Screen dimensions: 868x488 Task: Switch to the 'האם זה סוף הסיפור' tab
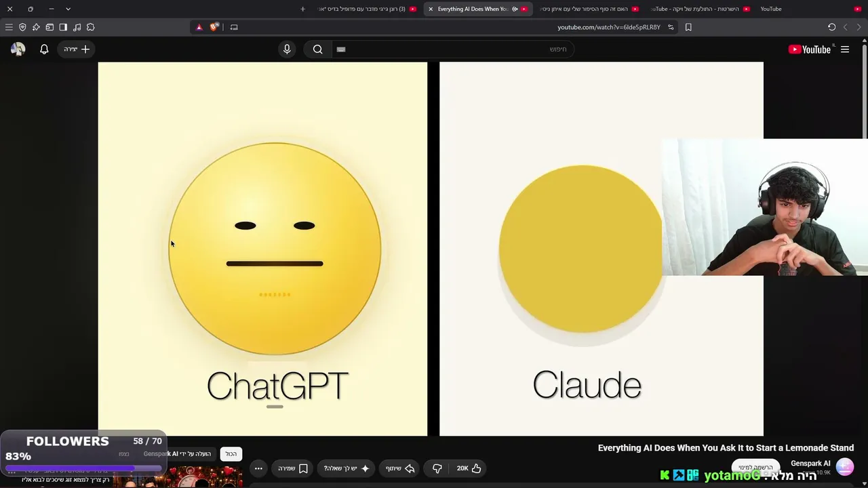click(x=589, y=9)
